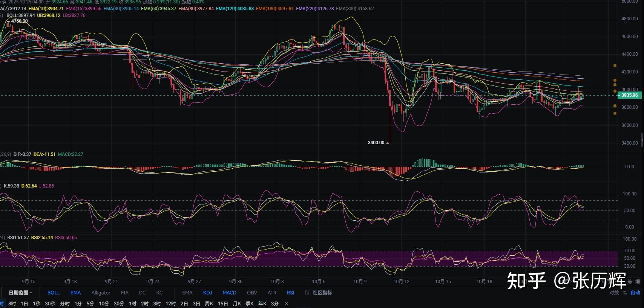This screenshot has width=644, height=308.
Task: Switch price axis to % percent mode
Action: [624, 293]
